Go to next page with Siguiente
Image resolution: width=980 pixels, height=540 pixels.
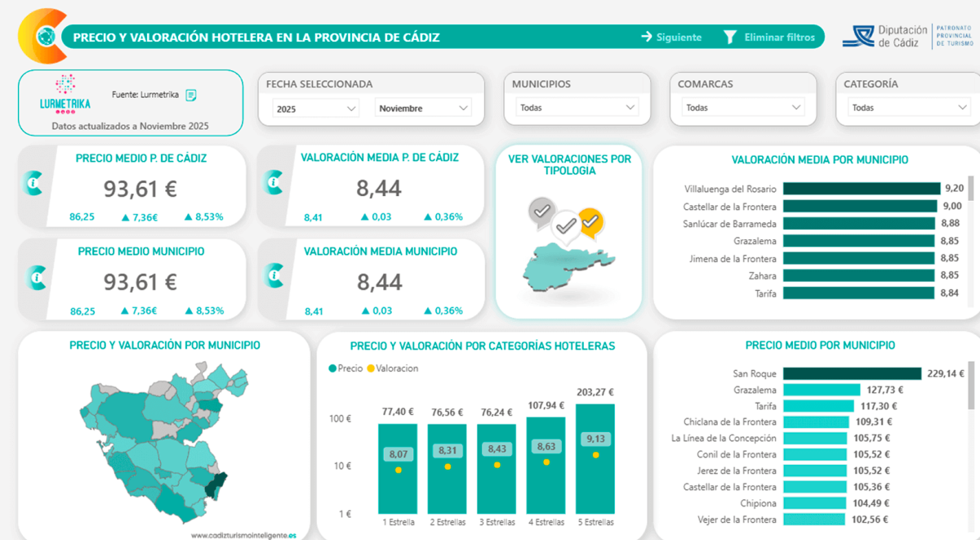click(679, 37)
